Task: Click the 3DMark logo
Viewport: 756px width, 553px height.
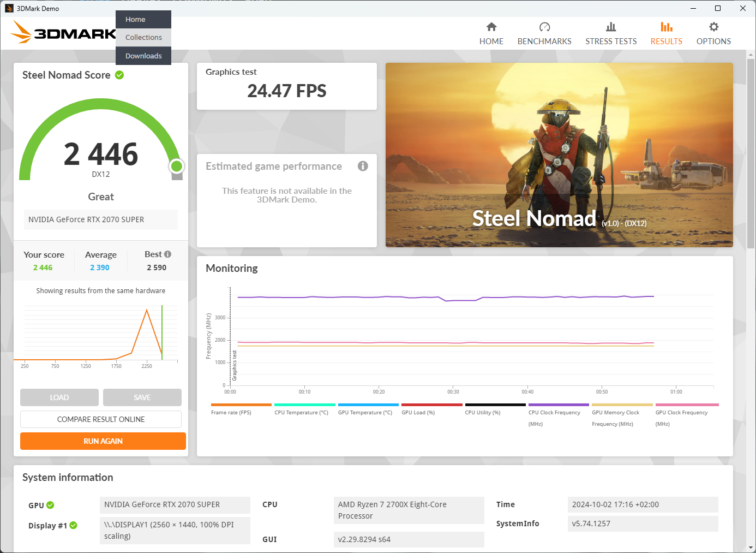Action: pyautogui.click(x=63, y=33)
